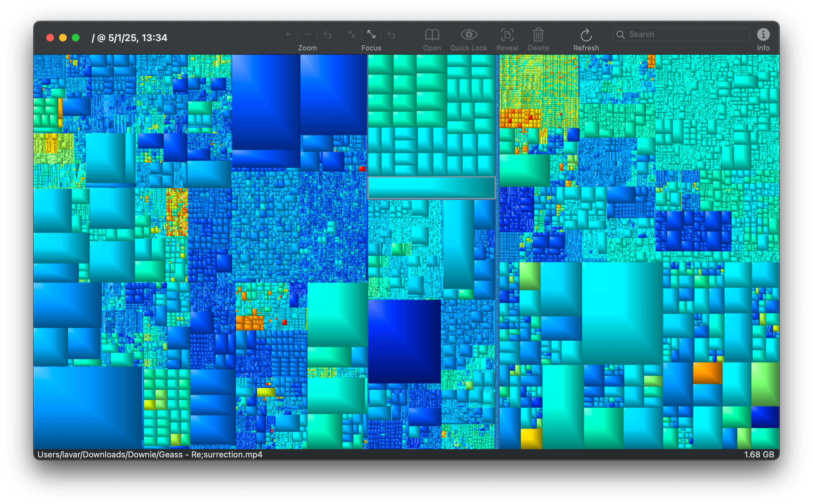813x504 pixels.
Task: Refresh the disk scan view
Action: point(586,35)
